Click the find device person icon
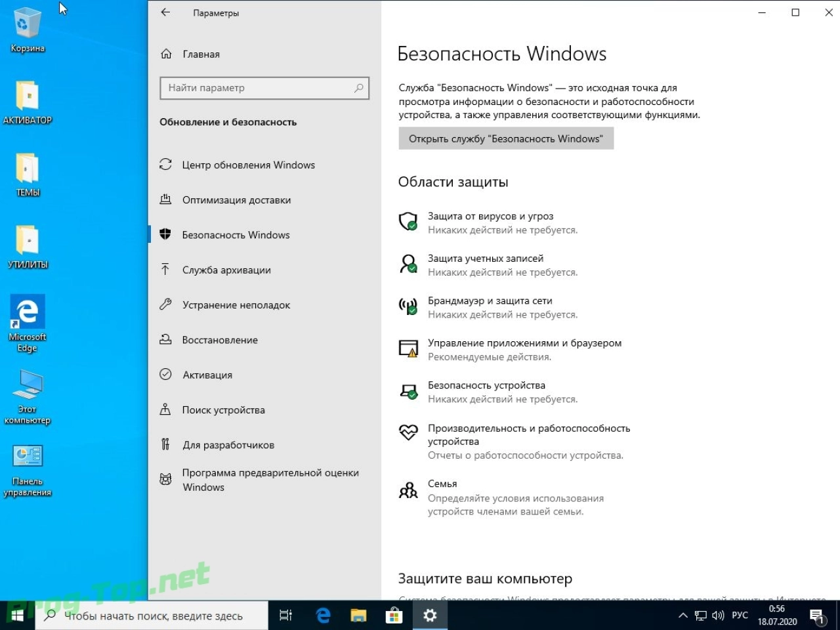This screenshot has width=840, height=630. 165,409
